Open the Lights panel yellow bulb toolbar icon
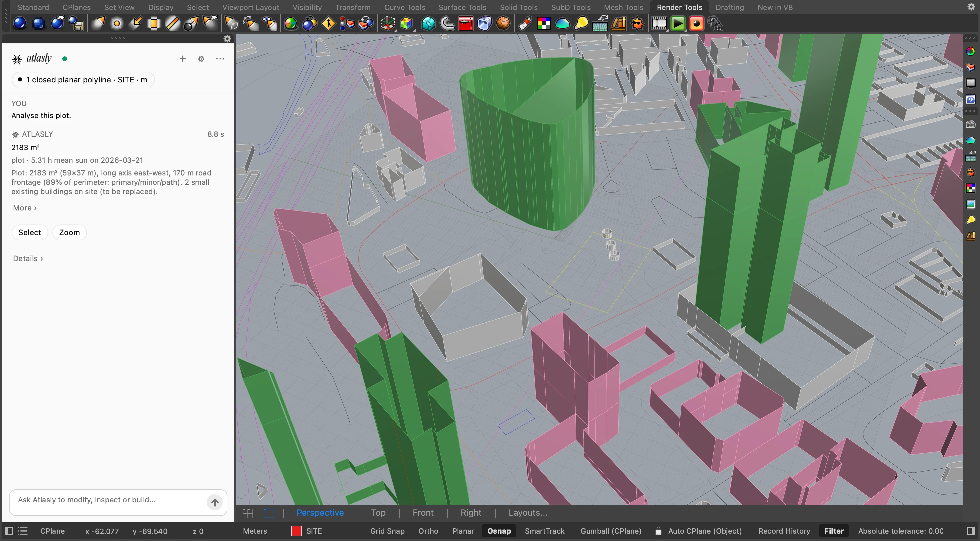Screen dimensions: 980x541 581,24
